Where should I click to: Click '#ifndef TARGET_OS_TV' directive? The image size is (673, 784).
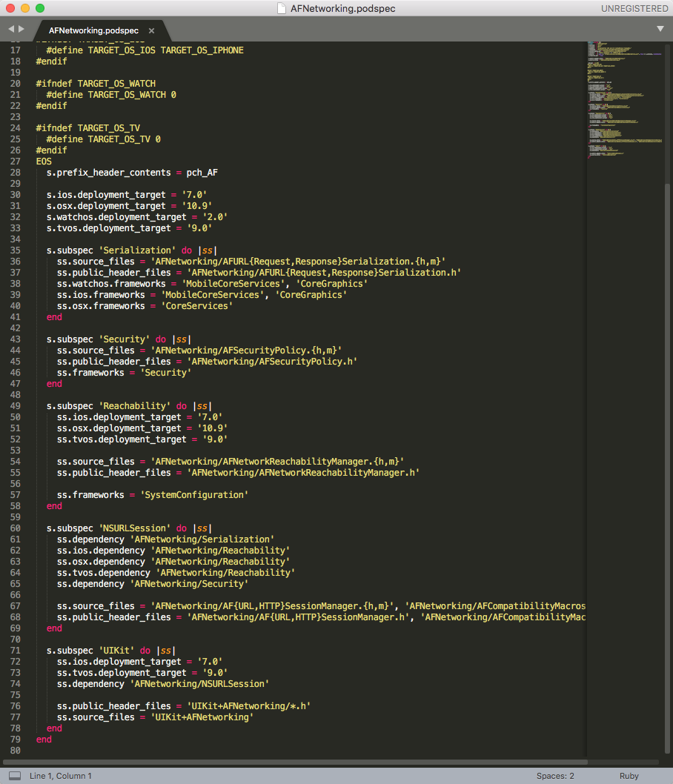[x=88, y=128]
